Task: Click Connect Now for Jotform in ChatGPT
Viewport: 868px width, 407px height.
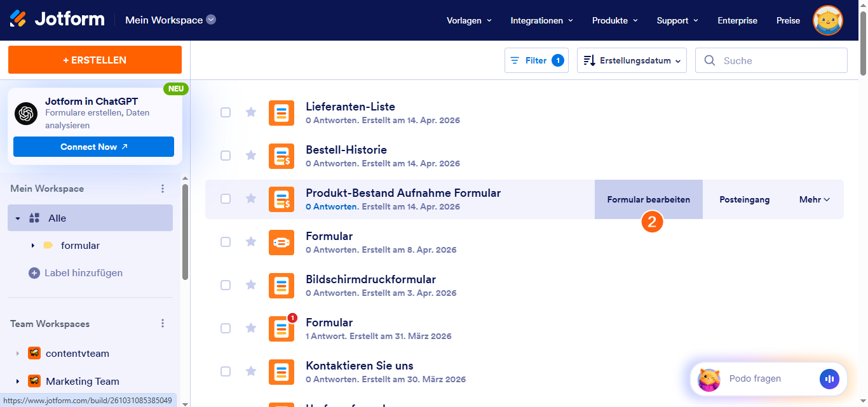Action: click(x=93, y=146)
